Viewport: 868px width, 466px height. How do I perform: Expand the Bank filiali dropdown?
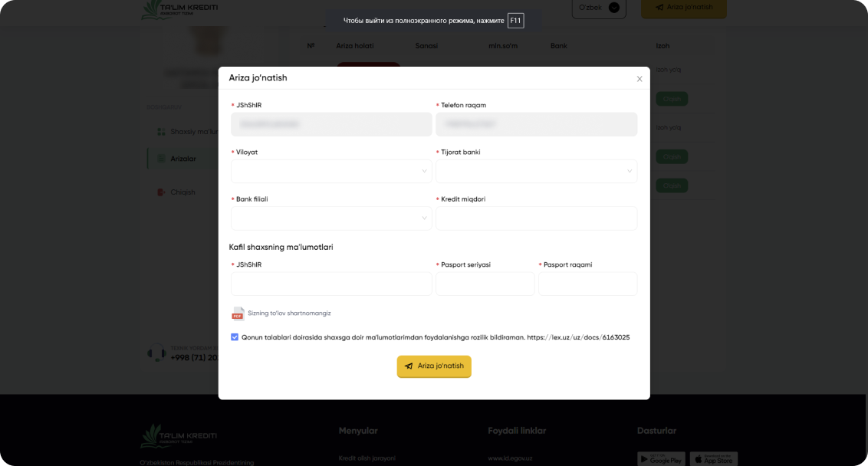click(331, 218)
